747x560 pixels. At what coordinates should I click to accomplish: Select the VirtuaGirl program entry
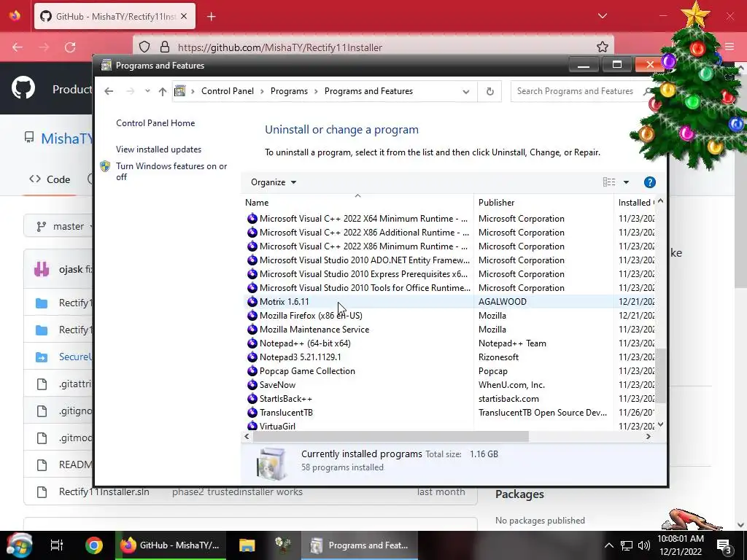pos(277,426)
